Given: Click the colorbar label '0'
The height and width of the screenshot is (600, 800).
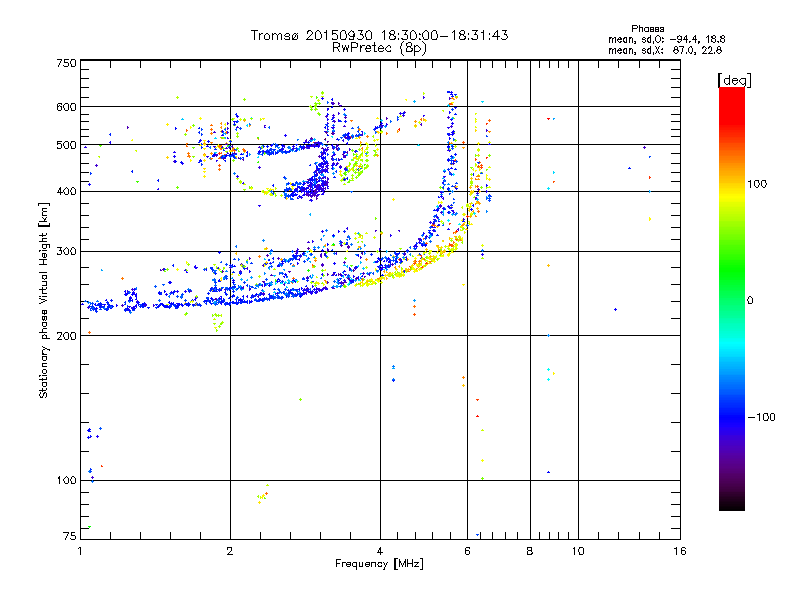Looking at the screenshot, I should click(750, 301).
